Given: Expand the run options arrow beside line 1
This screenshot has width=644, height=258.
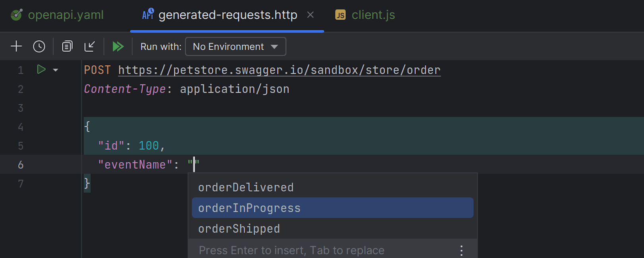Looking at the screenshot, I should [55, 70].
